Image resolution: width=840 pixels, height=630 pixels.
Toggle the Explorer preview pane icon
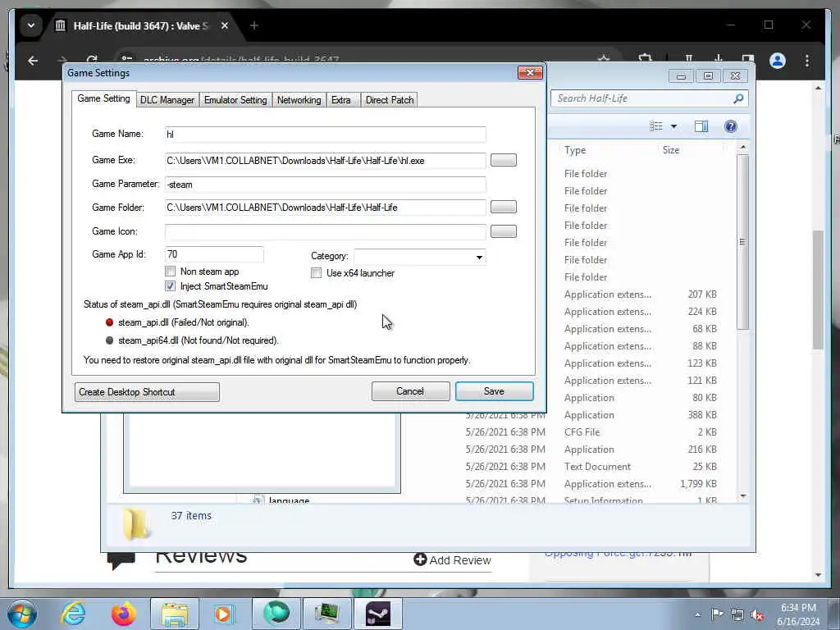tap(701, 126)
